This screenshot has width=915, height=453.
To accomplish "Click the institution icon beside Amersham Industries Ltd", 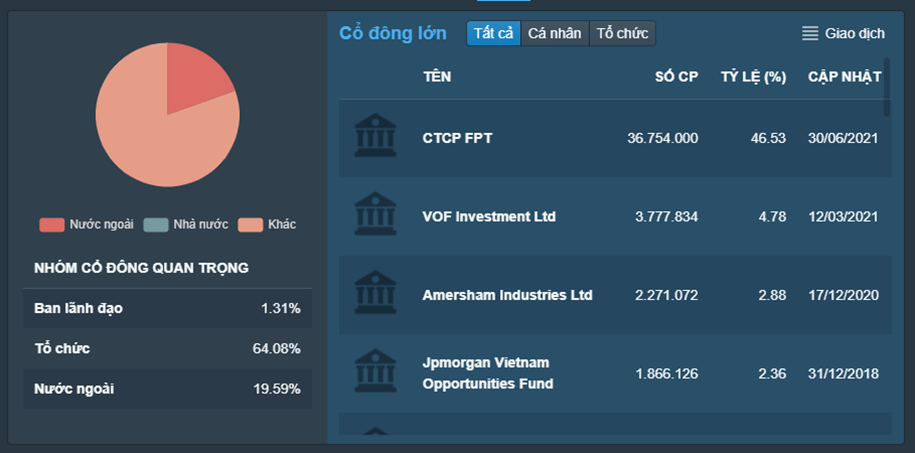I will [x=375, y=294].
